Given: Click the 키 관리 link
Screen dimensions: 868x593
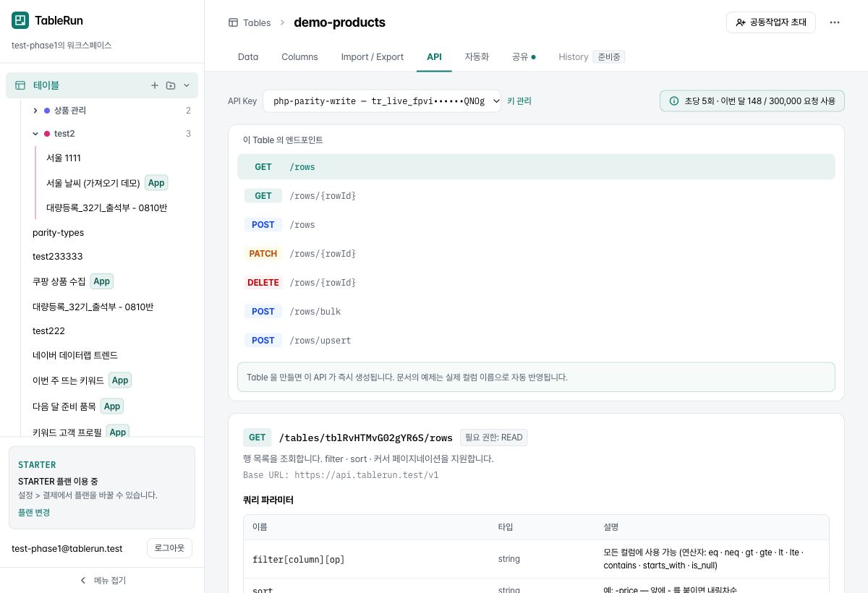Looking at the screenshot, I should tap(519, 101).
